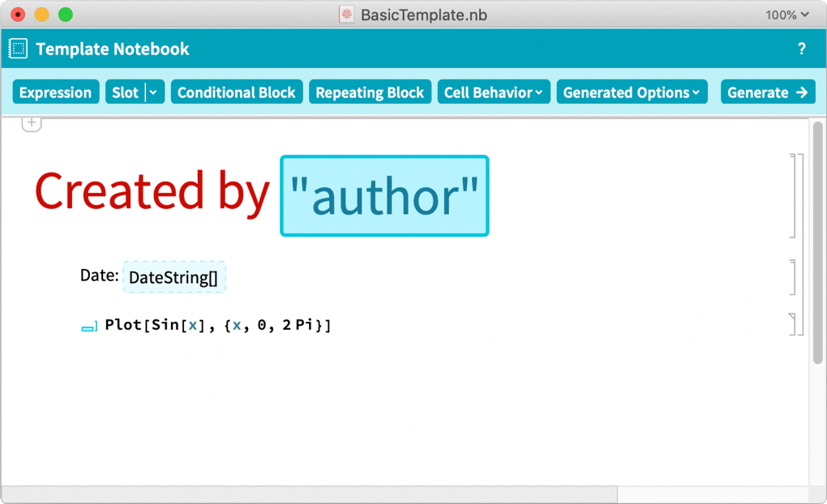Screen dimensions: 827x504
Task: Click the Generate button
Action: click(x=767, y=92)
